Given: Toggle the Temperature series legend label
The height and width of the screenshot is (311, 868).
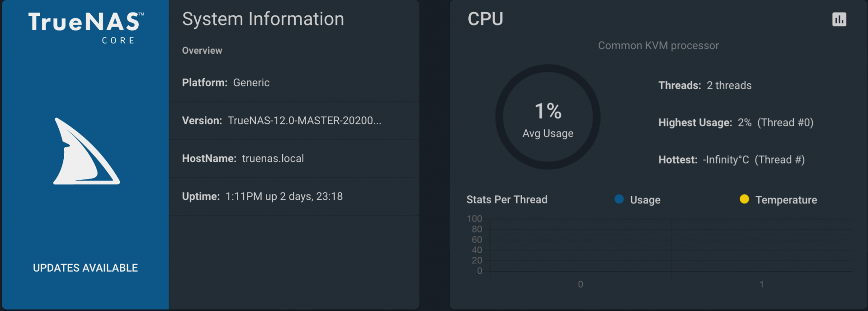Looking at the screenshot, I should (x=786, y=200).
